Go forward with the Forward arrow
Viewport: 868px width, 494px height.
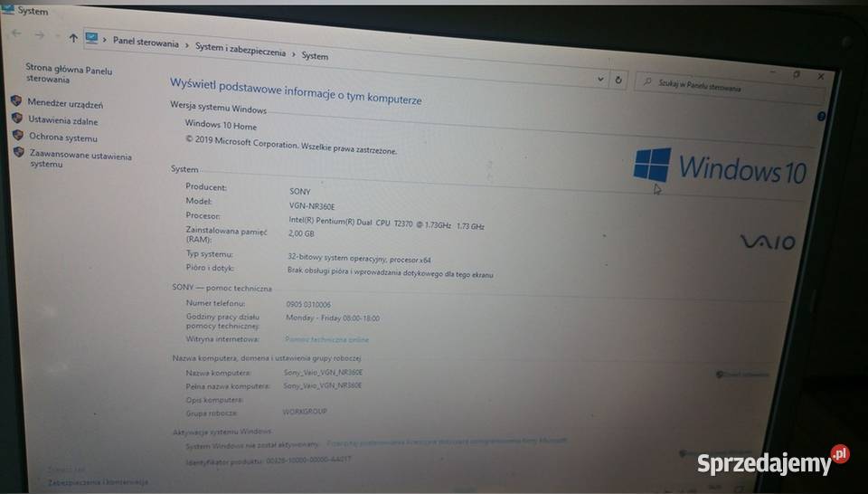[x=39, y=35]
